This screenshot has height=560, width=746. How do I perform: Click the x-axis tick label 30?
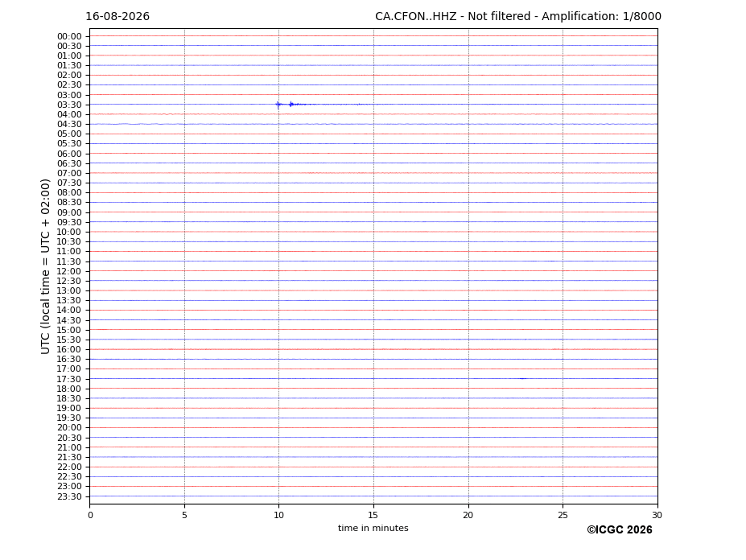tap(657, 515)
